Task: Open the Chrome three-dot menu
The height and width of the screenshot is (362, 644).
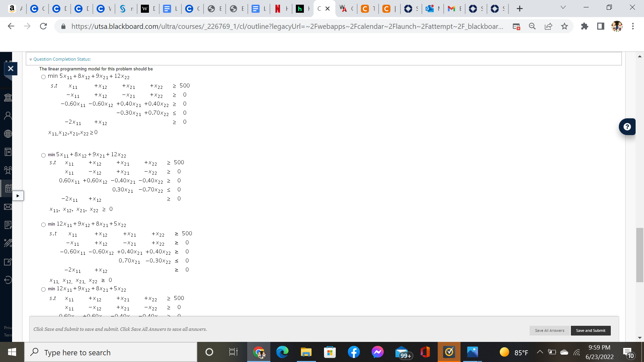Action: (633, 26)
